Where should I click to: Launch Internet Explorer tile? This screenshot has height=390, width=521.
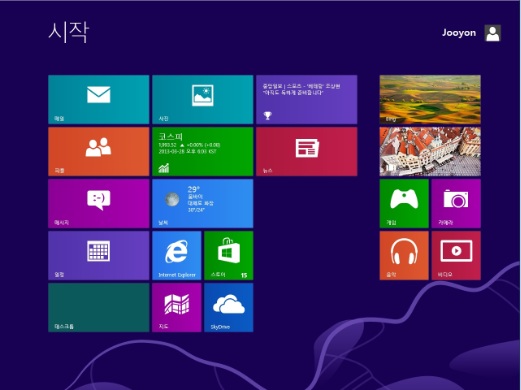point(177,255)
